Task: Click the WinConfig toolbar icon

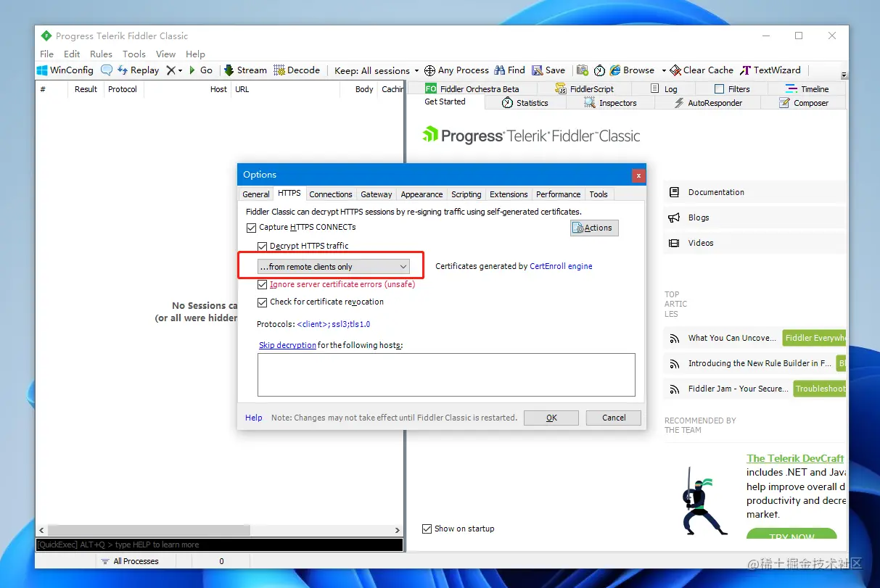Action: [x=43, y=70]
